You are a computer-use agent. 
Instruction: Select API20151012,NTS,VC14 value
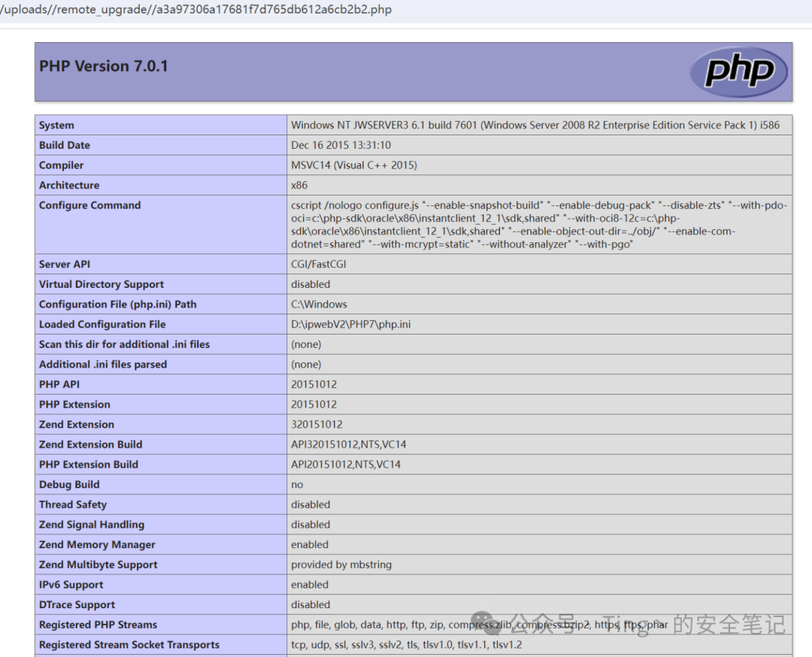346,465
